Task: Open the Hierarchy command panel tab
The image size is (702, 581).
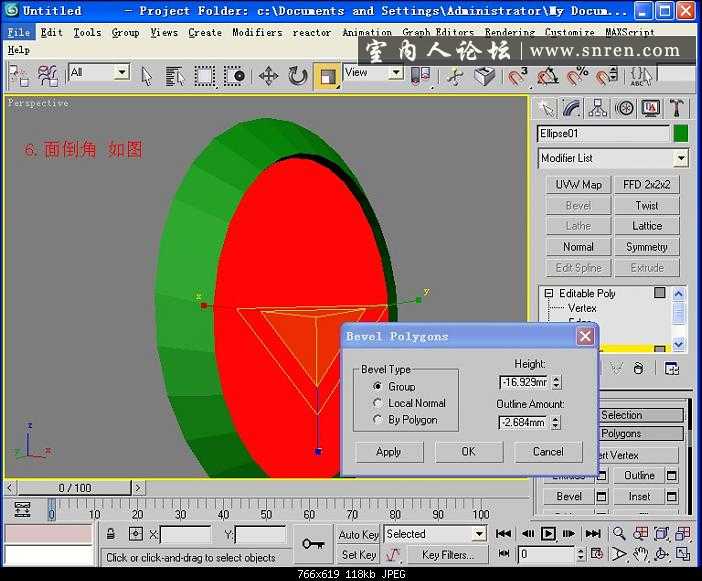Action: coord(598,108)
